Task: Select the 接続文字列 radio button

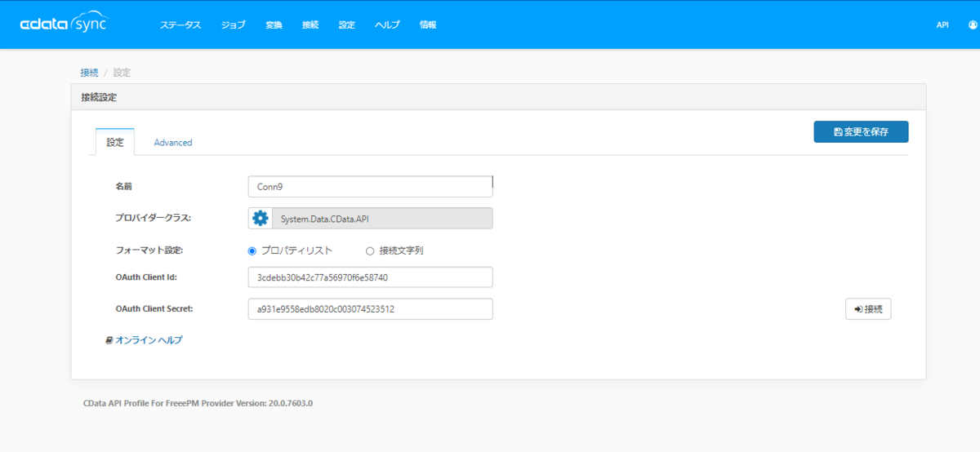Action: [x=370, y=250]
